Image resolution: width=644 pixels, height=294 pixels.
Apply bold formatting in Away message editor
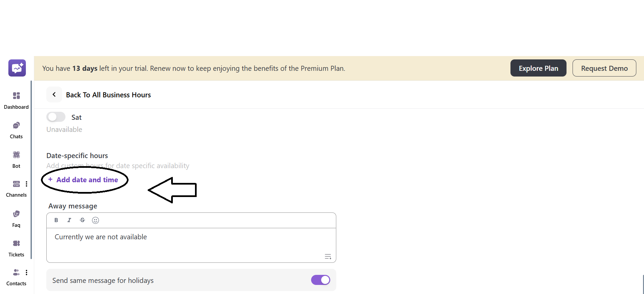(x=56, y=220)
